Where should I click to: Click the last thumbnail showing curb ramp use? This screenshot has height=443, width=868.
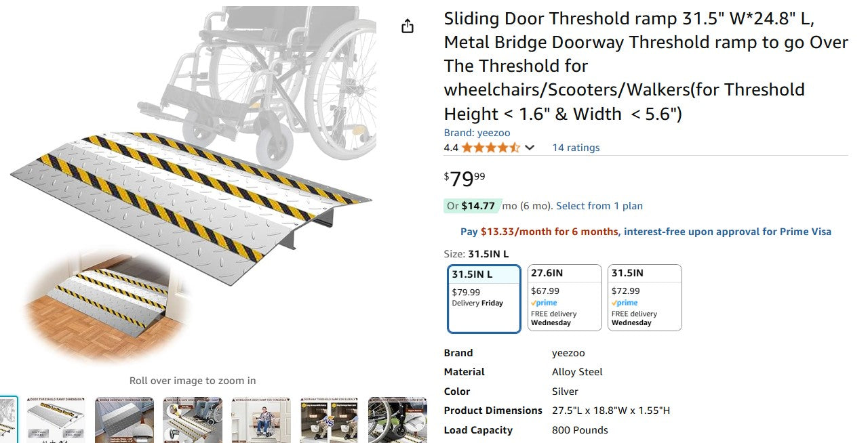[397, 420]
